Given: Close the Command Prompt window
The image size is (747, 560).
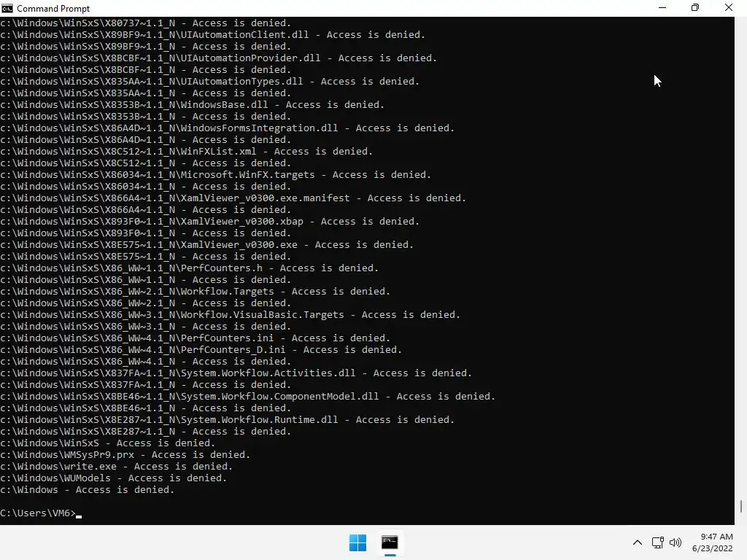Looking at the screenshot, I should click(x=729, y=8).
